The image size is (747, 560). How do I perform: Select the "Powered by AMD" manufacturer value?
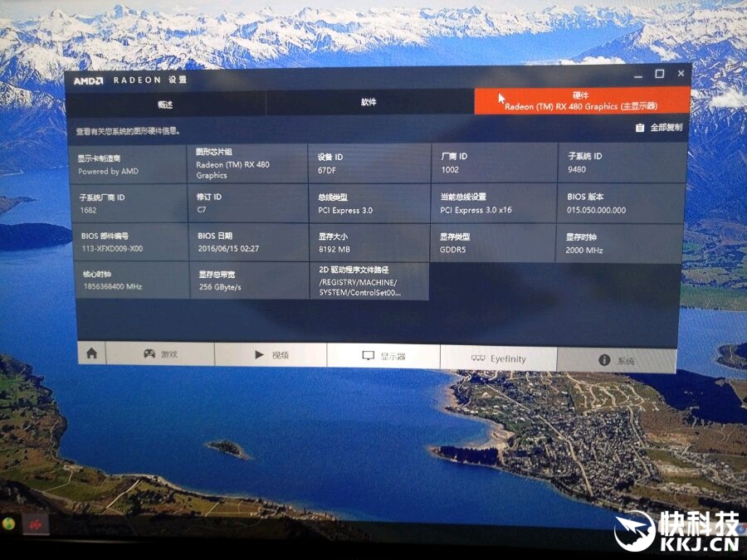tap(108, 172)
